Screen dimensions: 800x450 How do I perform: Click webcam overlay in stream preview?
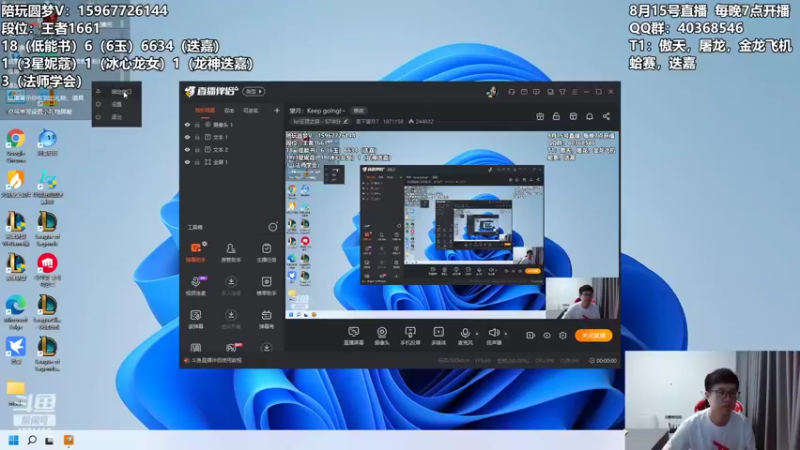click(x=582, y=298)
